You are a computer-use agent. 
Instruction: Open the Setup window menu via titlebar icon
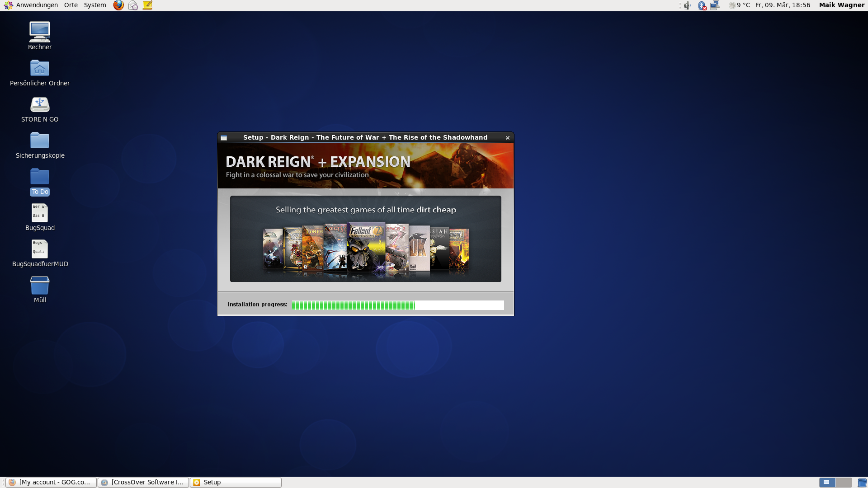click(x=224, y=137)
